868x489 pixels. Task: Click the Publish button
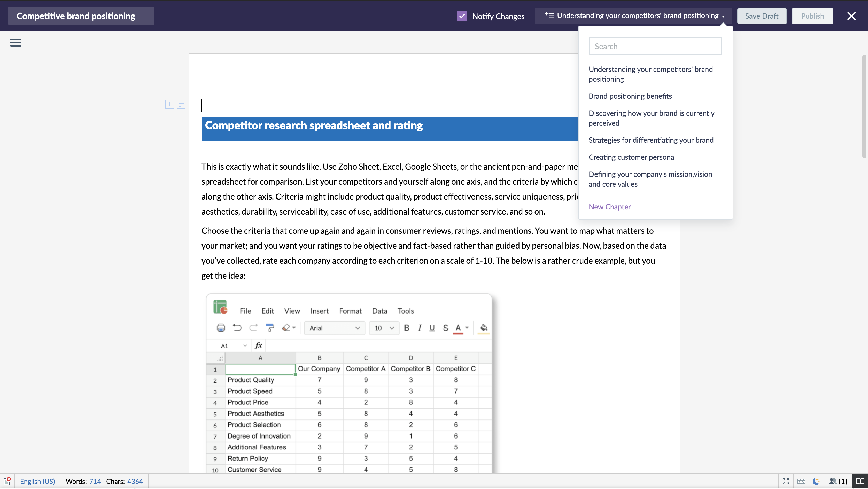pyautogui.click(x=812, y=16)
